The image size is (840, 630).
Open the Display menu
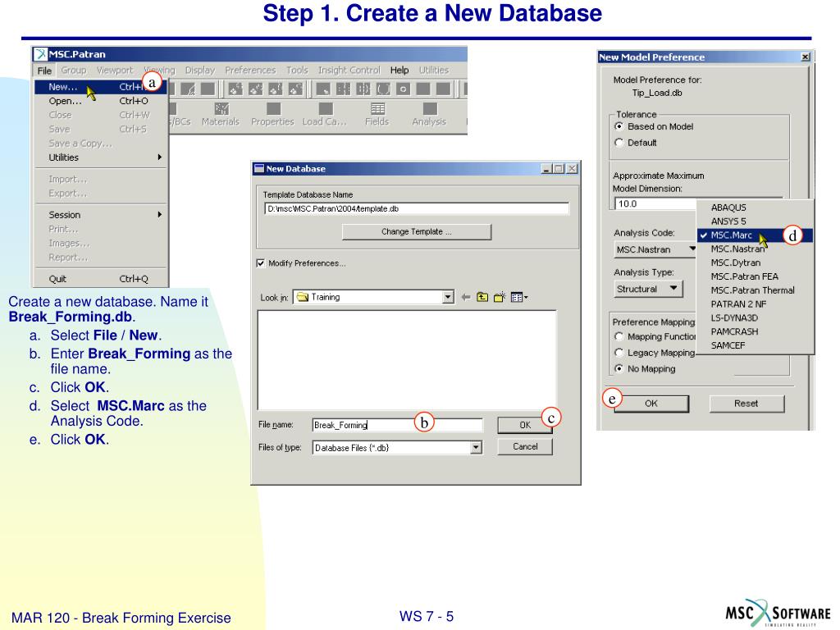click(x=200, y=71)
